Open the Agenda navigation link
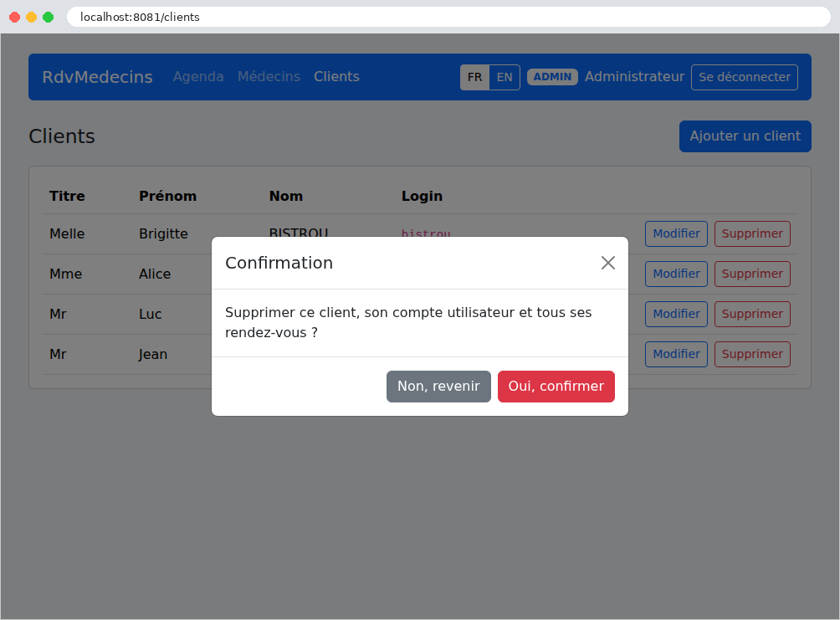The height and width of the screenshot is (620, 840). tap(198, 77)
